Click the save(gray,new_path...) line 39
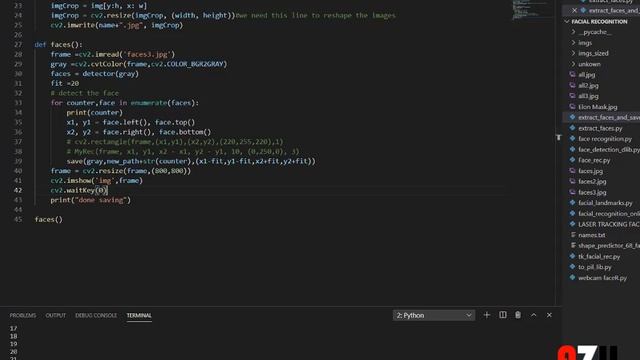640x360 pixels. 191,161
